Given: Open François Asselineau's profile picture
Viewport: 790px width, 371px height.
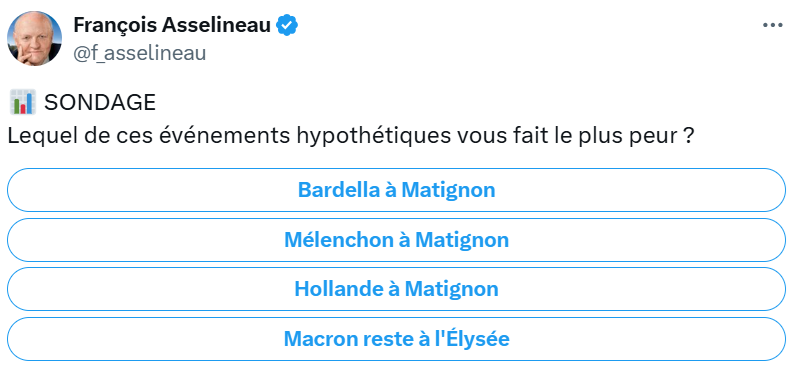Looking at the screenshot, I should 34,38.
